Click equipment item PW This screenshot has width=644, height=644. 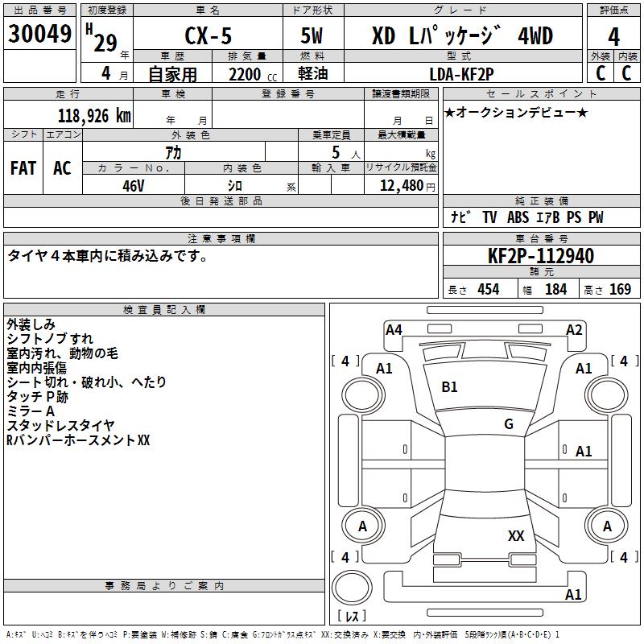click(x=596, y=217)
